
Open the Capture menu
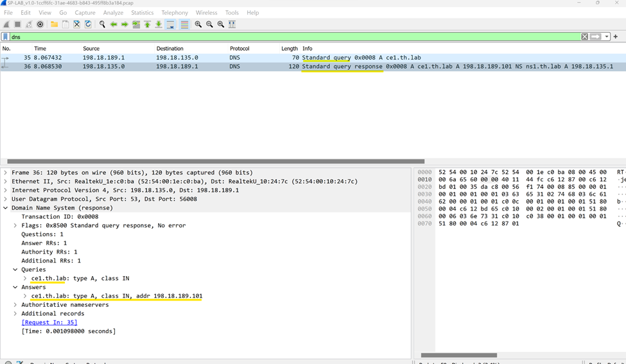(85, 13)
